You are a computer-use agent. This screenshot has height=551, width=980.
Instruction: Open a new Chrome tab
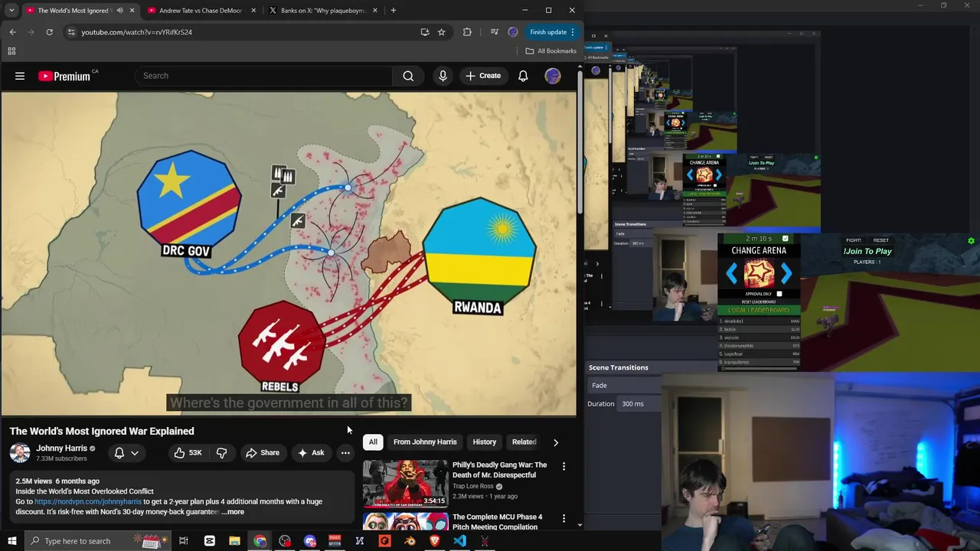click(x=394, y=11)
